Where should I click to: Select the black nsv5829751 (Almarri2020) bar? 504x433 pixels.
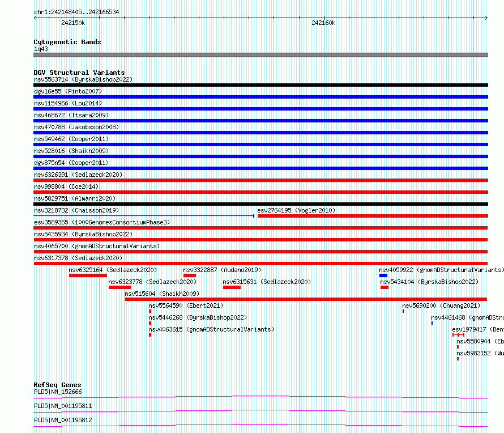(x=260, y=204)
